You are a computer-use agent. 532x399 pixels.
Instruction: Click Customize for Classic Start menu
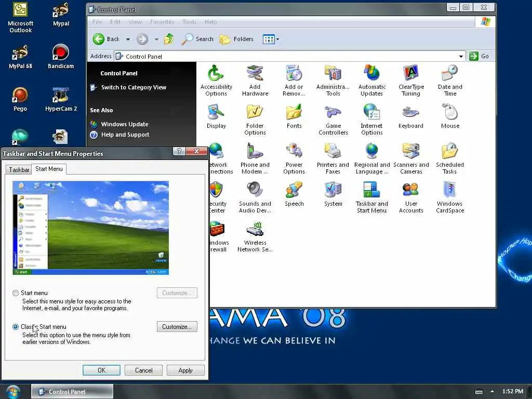coord(177,326)
